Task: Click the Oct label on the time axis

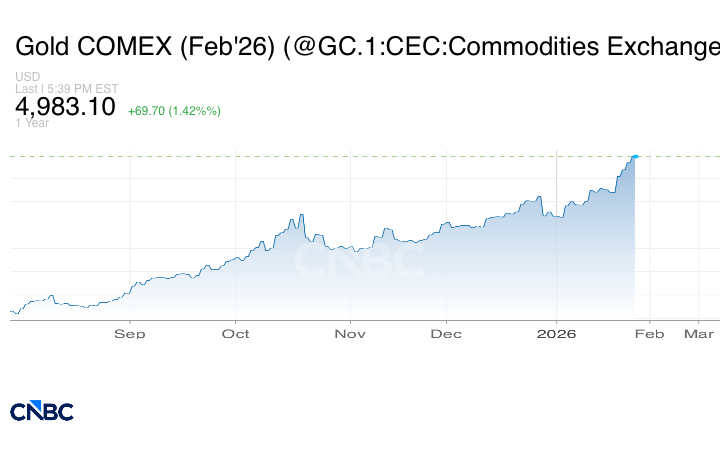Action: pyautogui.click(x=235, y=334)
